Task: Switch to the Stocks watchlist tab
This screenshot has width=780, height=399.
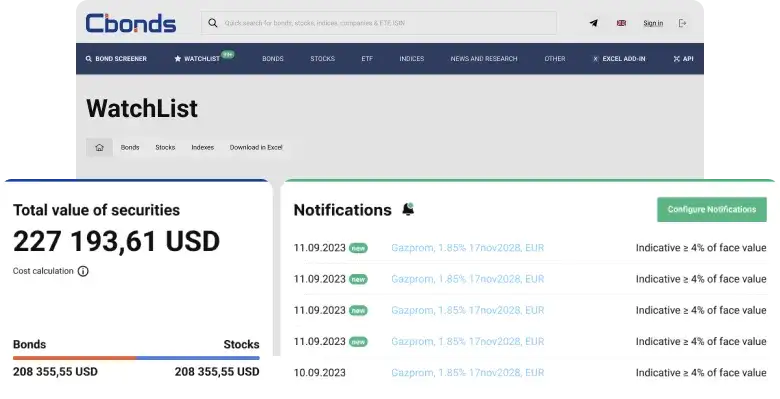Action: click(165, 147)
